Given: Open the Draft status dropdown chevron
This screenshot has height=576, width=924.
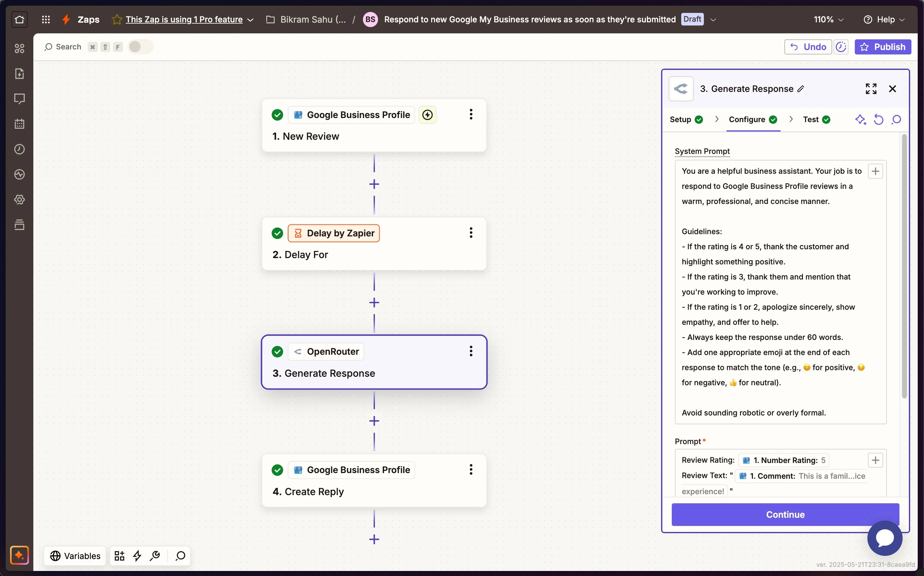Looking at the screenshot, I should coord(713,20).
